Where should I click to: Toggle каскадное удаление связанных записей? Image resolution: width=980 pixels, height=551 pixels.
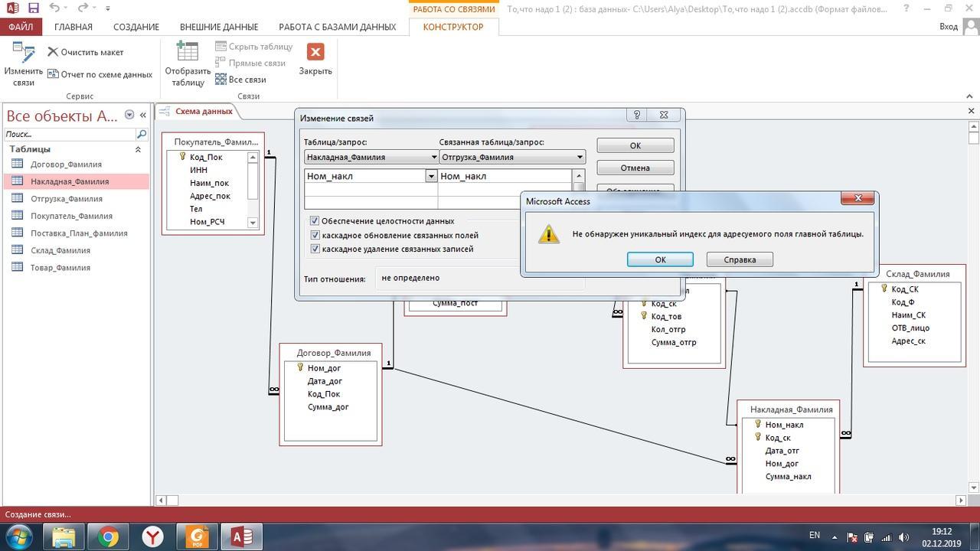pos(315,249)
